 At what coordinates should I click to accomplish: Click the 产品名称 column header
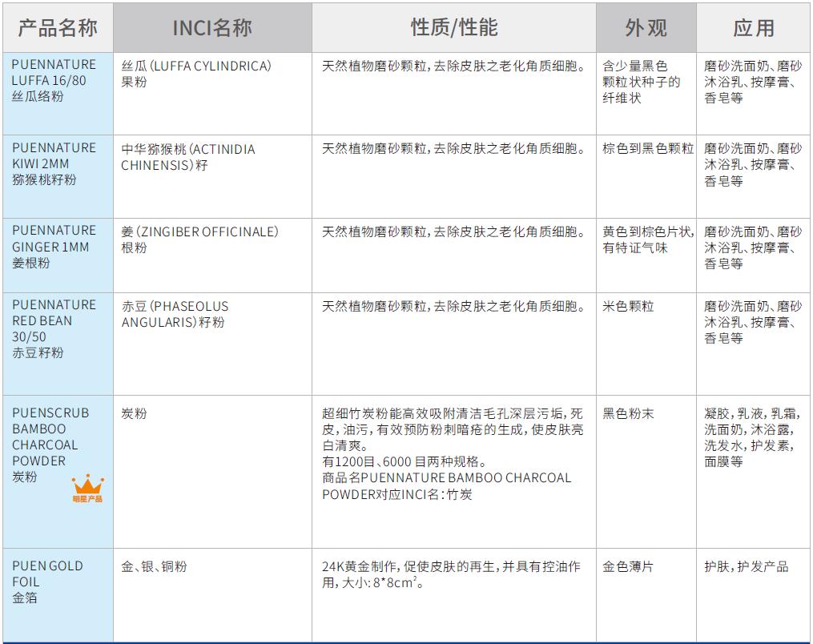(x=58, y=27)
